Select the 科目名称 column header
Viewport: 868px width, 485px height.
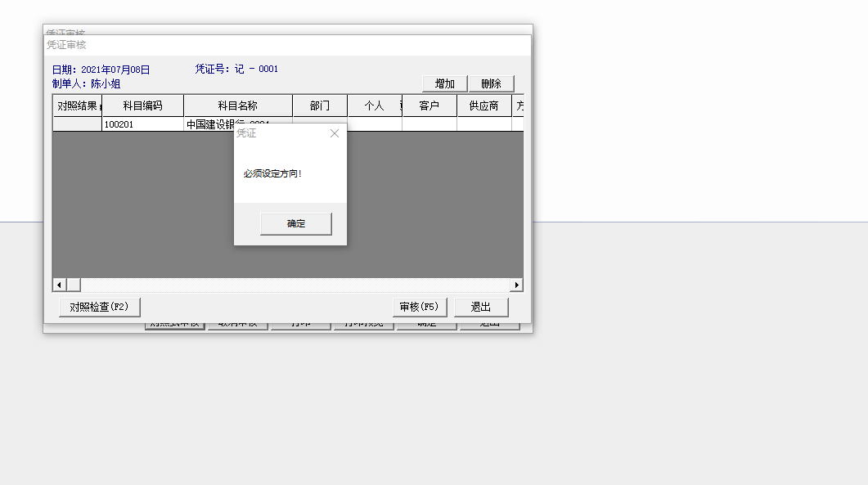click(x=237, y=106)
